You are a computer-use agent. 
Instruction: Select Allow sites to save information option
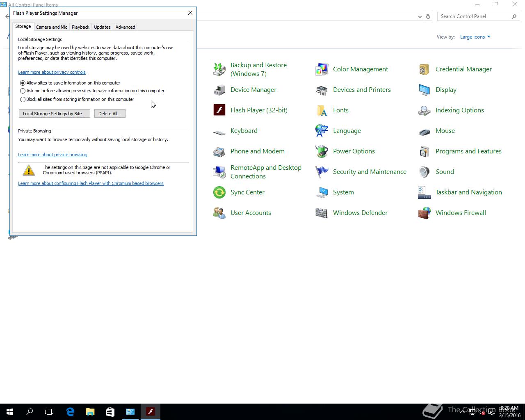click(x=23, y=83)
